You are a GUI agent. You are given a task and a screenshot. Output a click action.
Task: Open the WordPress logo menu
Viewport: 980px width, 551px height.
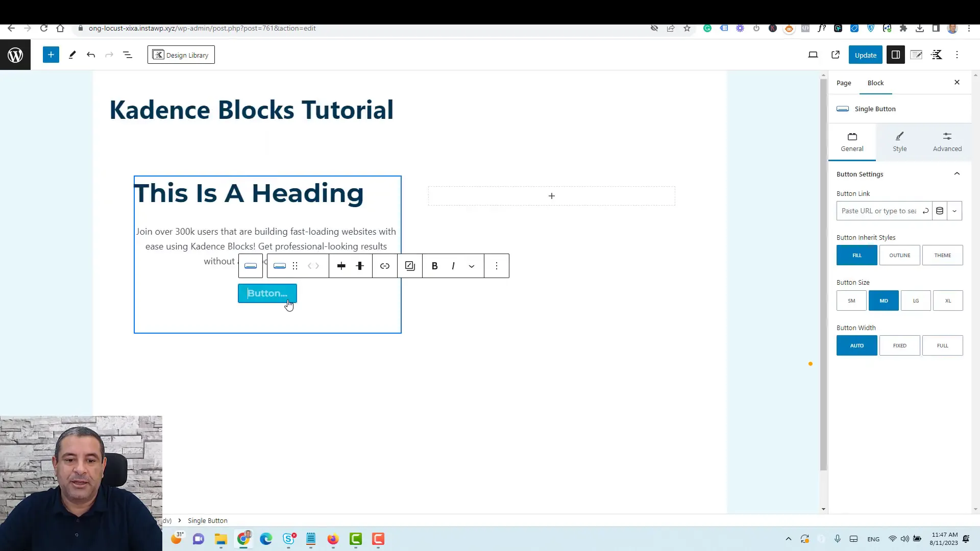pos(15,55)
